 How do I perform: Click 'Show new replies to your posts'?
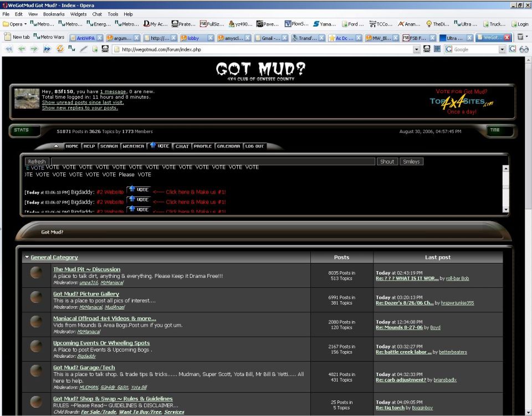[x=80, y=108]
